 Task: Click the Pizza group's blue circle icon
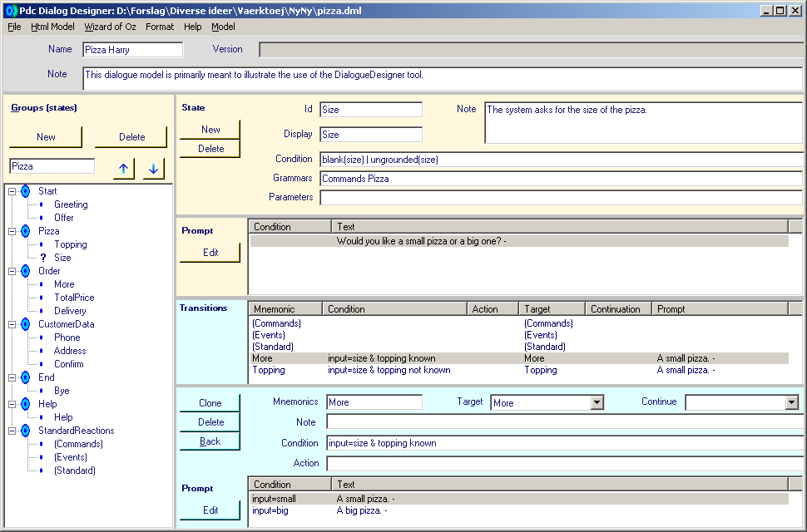(25, 231)
